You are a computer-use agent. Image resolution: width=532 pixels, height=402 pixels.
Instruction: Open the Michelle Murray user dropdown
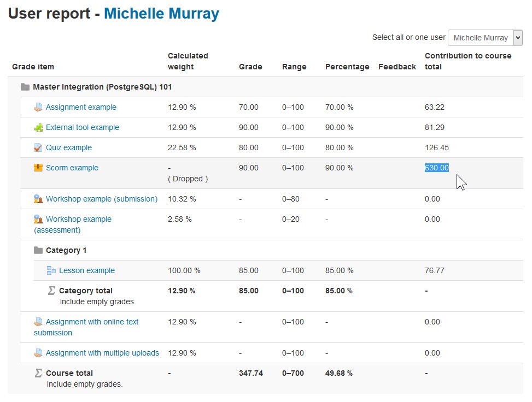coord(485,38)
